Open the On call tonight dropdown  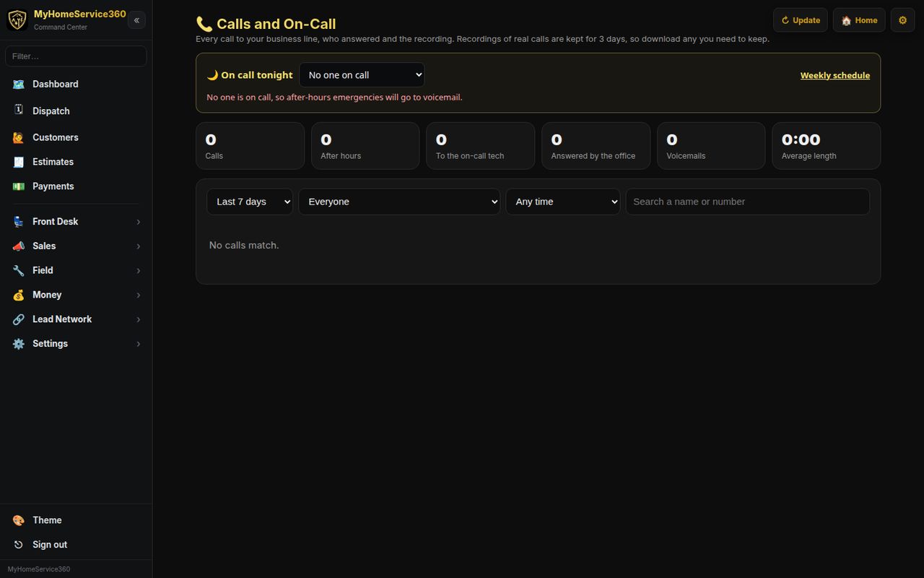362,75
